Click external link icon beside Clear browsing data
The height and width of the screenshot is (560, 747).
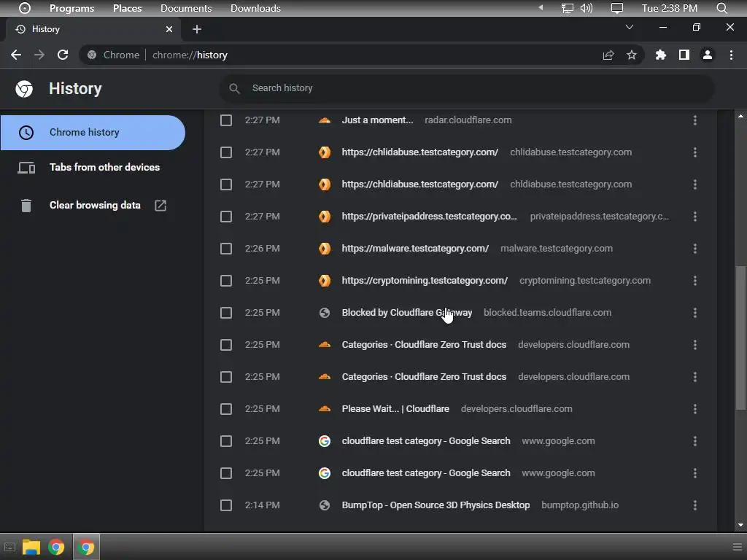click(160, 205)
